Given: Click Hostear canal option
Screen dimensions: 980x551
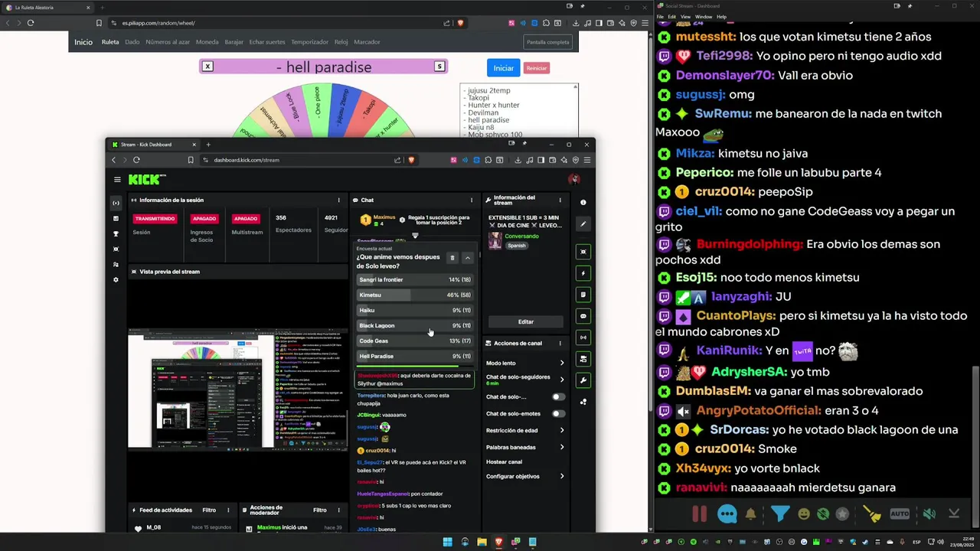Looking at the screenshot, I should tap(504, 461).
